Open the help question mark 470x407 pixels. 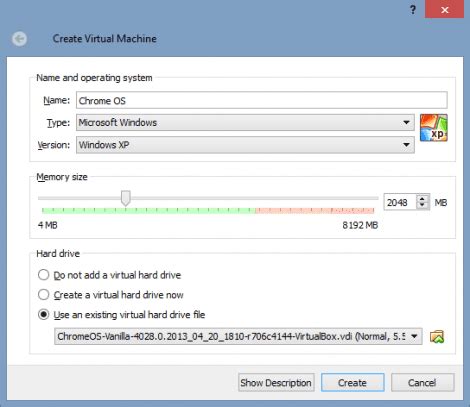tap(413, 10)
